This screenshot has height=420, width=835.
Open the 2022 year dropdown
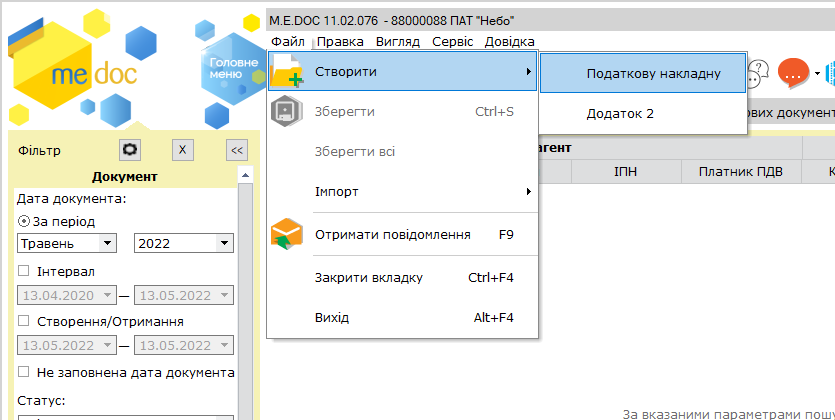tap(224, 243)
